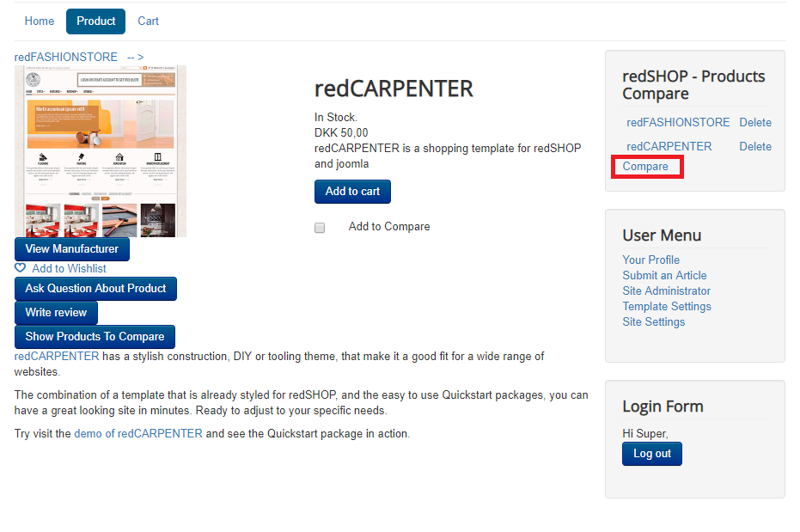The image size is (800, 532).
Task: Click Ask Question About Product button
Action: 96,289
